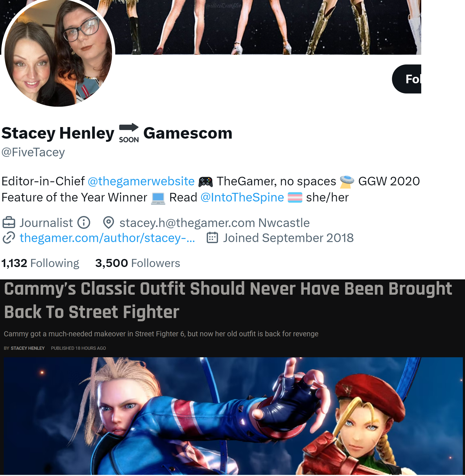Open the Cammy's Classic Outfit article headline

pos(228,300)
